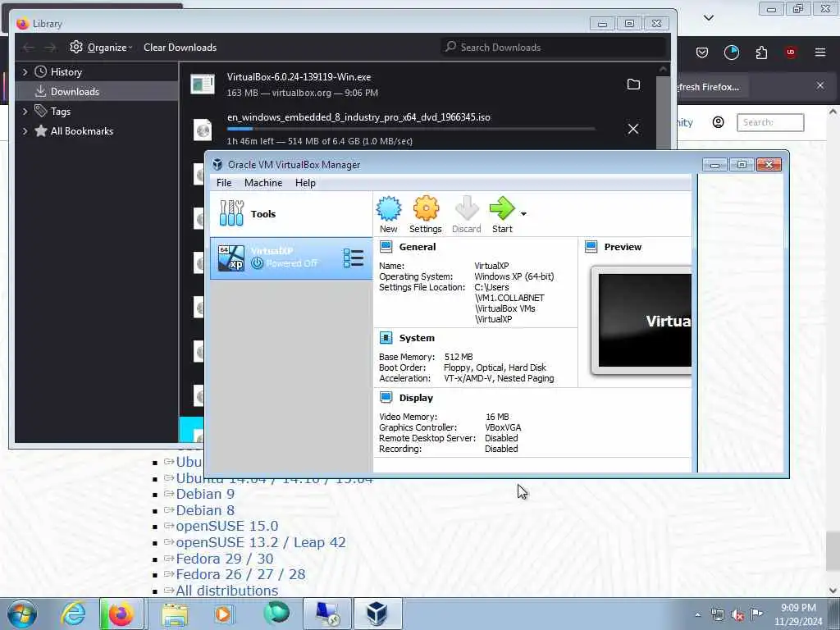
Task: Switch to Firefox on the taskbar
Action: point(122,614)
